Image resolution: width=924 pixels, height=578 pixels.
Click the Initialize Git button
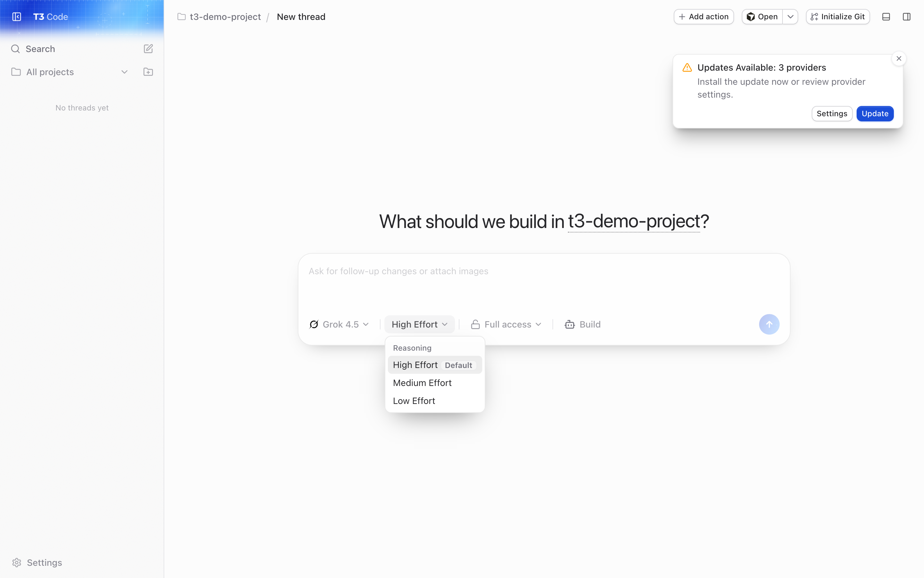tap(838, 17)
